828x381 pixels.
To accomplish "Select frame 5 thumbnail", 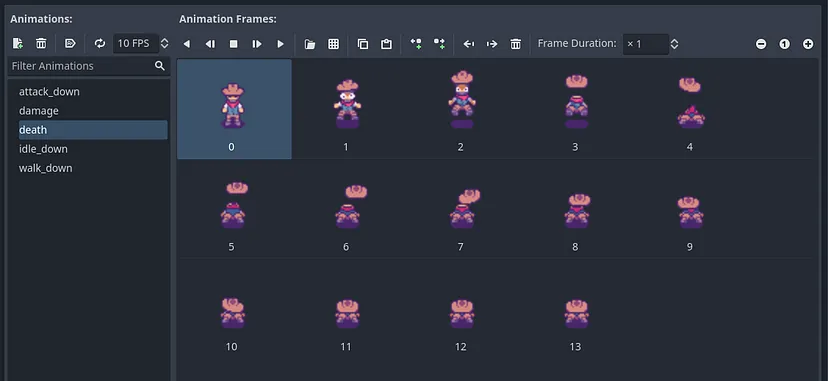I will [234, 209].
